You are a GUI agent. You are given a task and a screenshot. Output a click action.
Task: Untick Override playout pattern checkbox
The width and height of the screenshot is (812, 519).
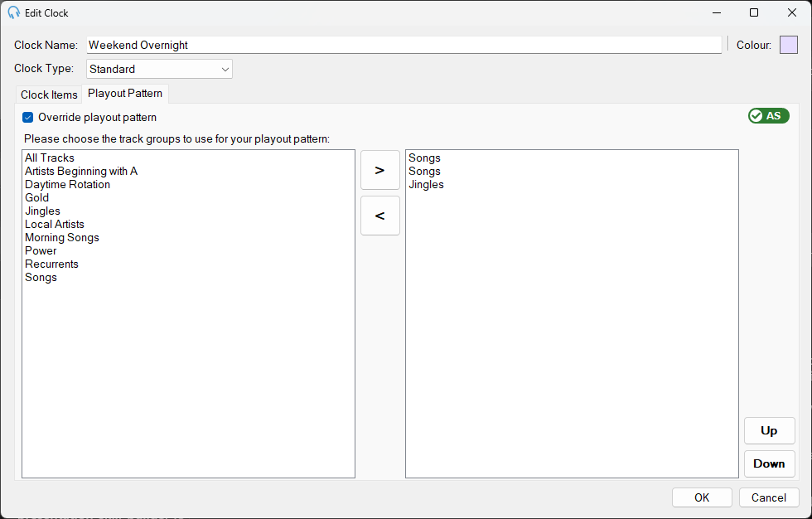point(28,118)
